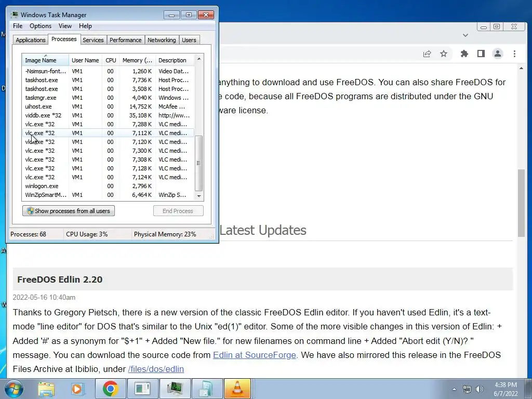Open Windows Explorer from the taskbar

tap(46, 389)
